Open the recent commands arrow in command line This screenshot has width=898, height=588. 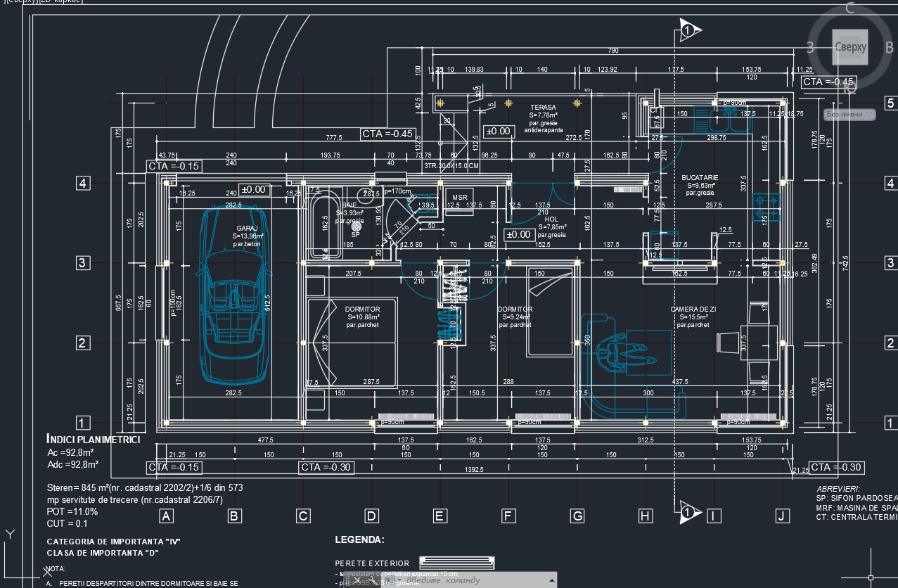coord(399,580)
